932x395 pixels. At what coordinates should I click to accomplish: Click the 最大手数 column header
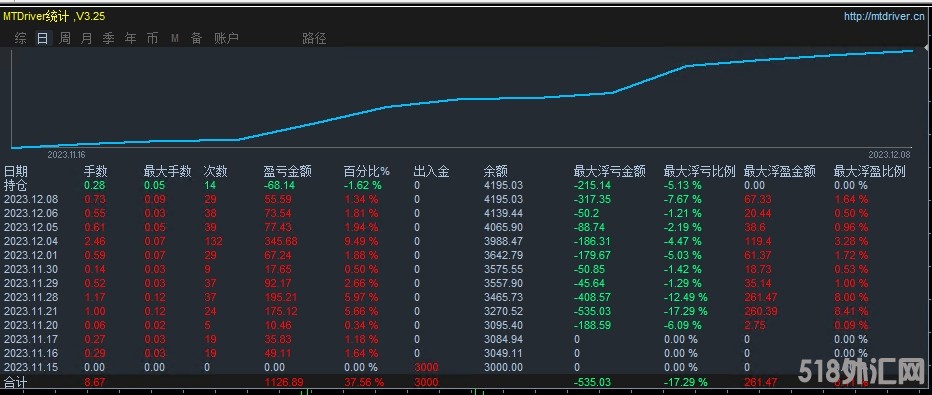click(x=168, y=172)
